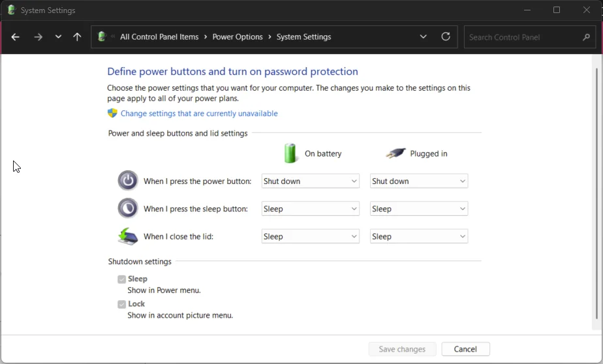Close the System Settings window
The height and width of the screenshot is (364, 603).
pyautogui.click(x=587, y=10)
